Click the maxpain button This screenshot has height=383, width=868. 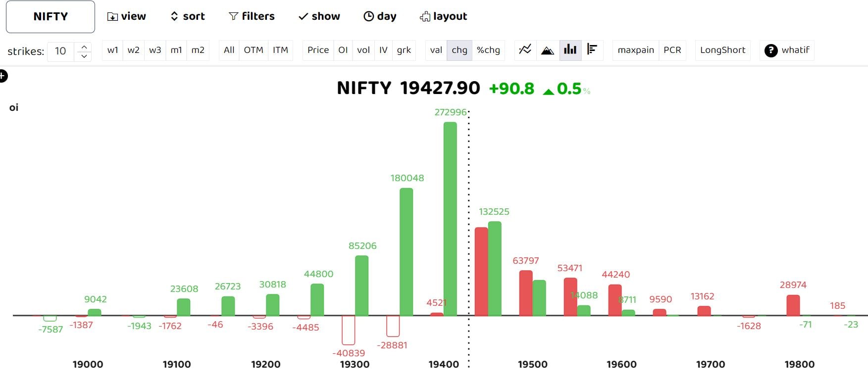point(636,50)
